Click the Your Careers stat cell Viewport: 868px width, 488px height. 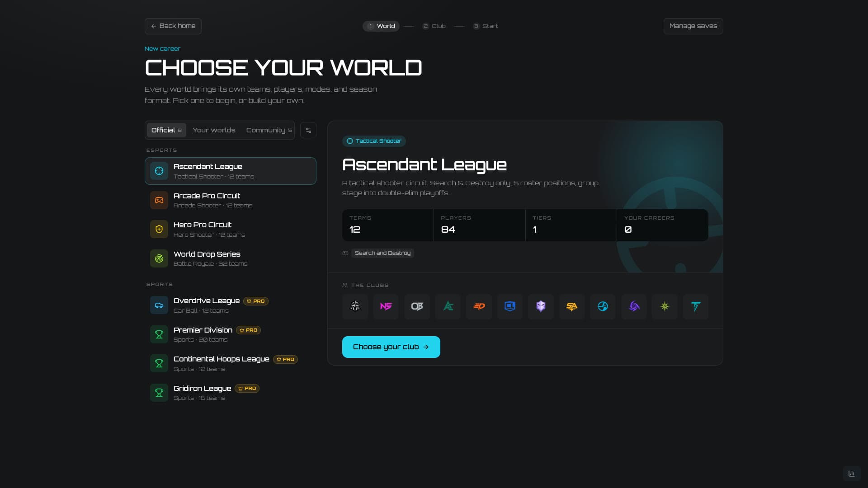pyautogui.click(x=662, y=225)
